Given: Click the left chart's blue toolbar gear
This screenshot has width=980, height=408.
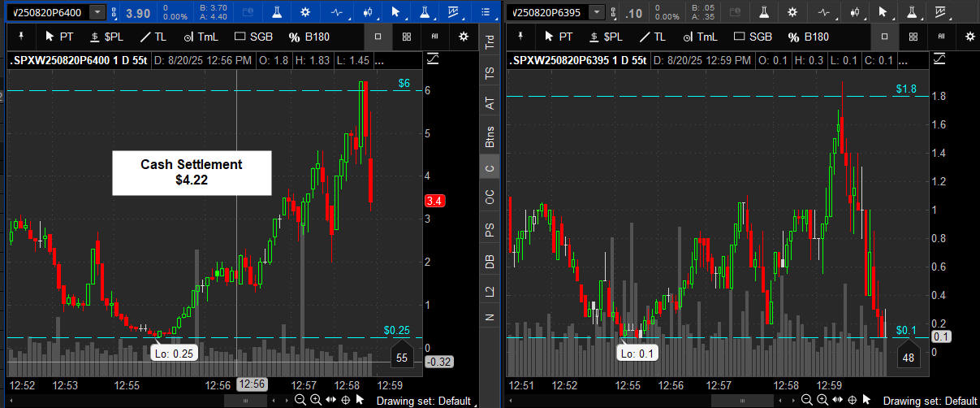Looking at the screenshot, I should (305, 12).
